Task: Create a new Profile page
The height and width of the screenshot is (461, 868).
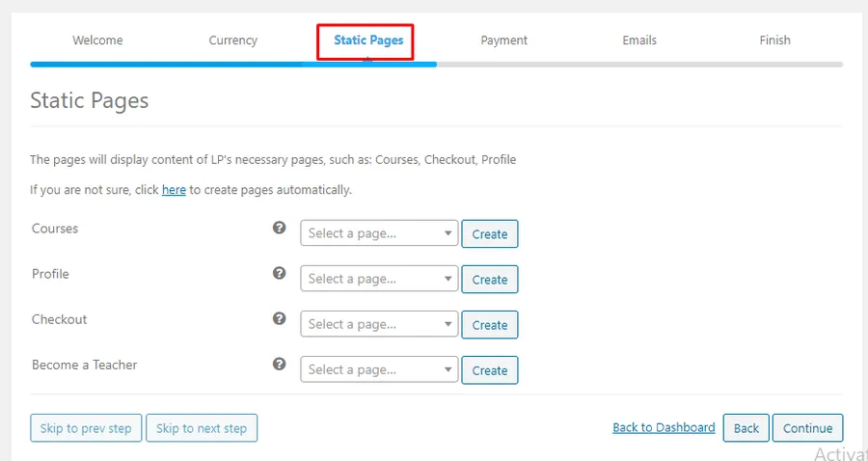Action: 489,279
